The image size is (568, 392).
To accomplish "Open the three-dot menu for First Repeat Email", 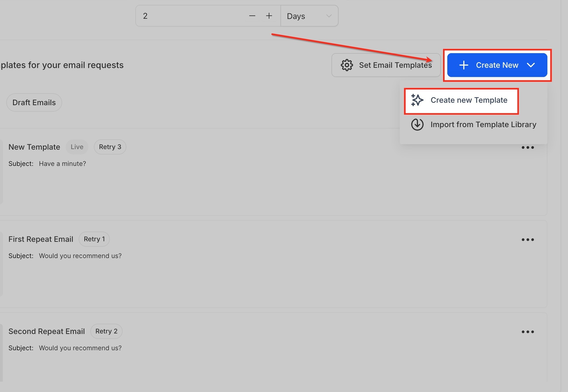I will coord(528,240).
